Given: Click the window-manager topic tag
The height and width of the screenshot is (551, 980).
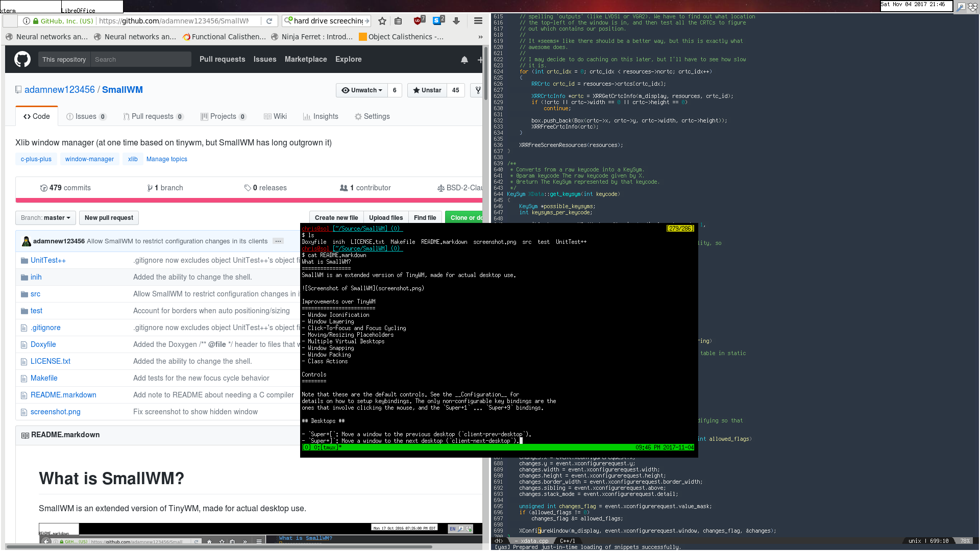Looking at the screenshot, I should [89, 159].
